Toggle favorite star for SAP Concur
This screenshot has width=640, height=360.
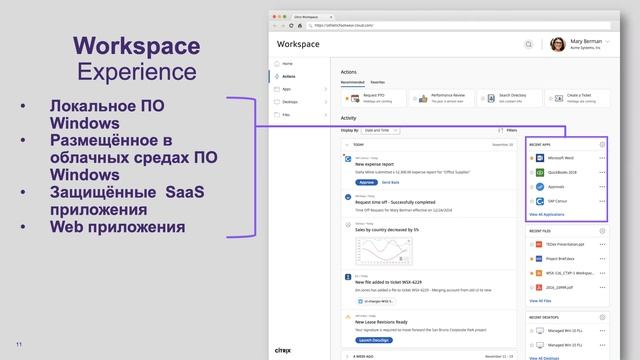[x=531, y=201]
